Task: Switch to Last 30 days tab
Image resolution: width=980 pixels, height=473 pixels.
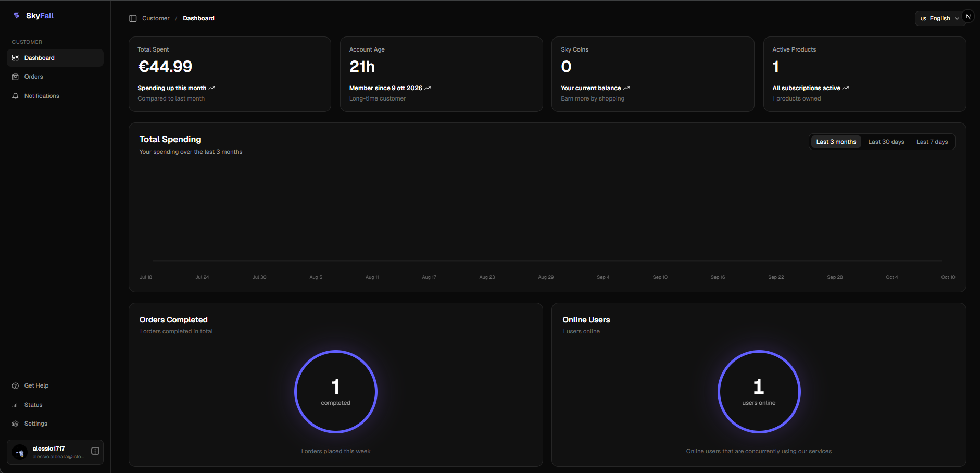Action: (x=886, y=142)
